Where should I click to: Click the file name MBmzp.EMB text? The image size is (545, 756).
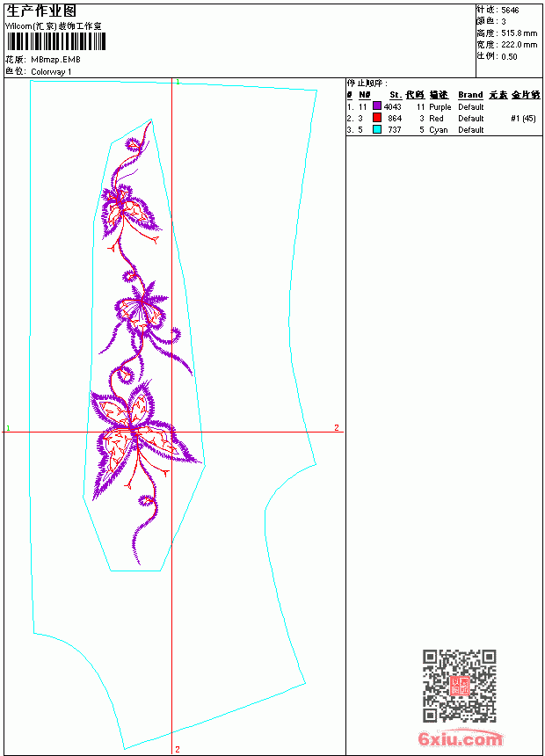point(55,60)
